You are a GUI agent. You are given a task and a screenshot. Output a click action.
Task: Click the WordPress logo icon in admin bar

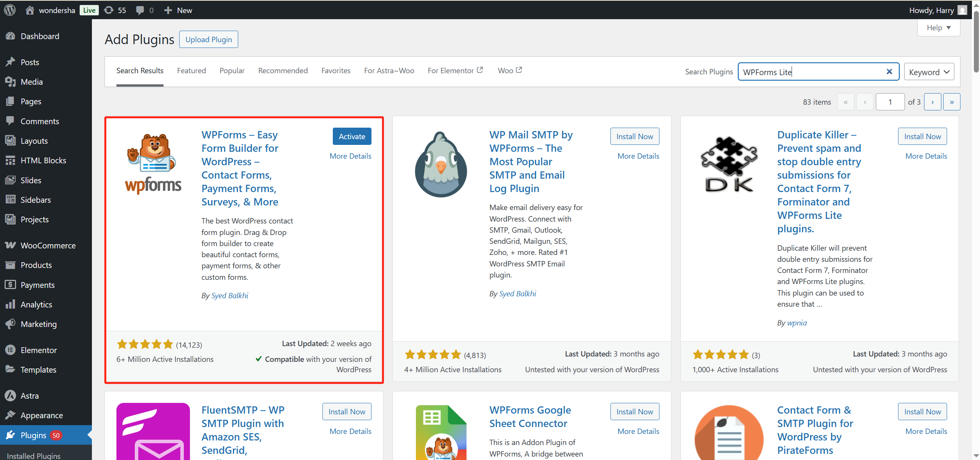(10, 10)
